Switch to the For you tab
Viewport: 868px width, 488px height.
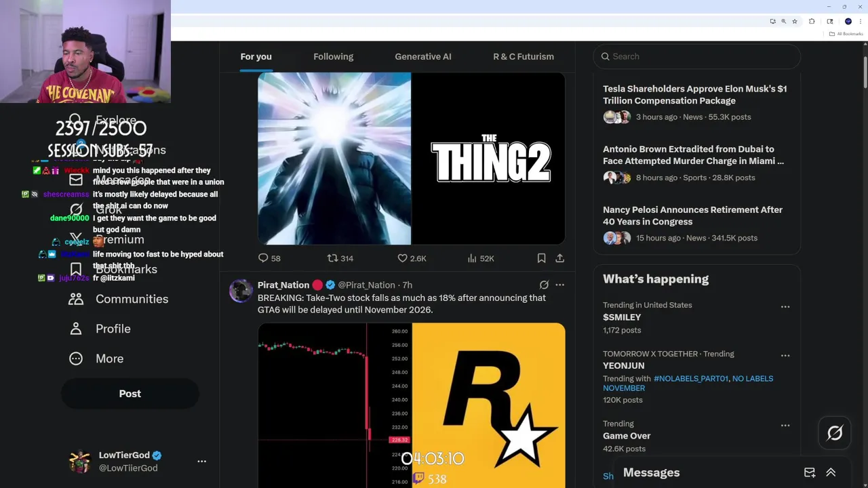pos(256,56)
